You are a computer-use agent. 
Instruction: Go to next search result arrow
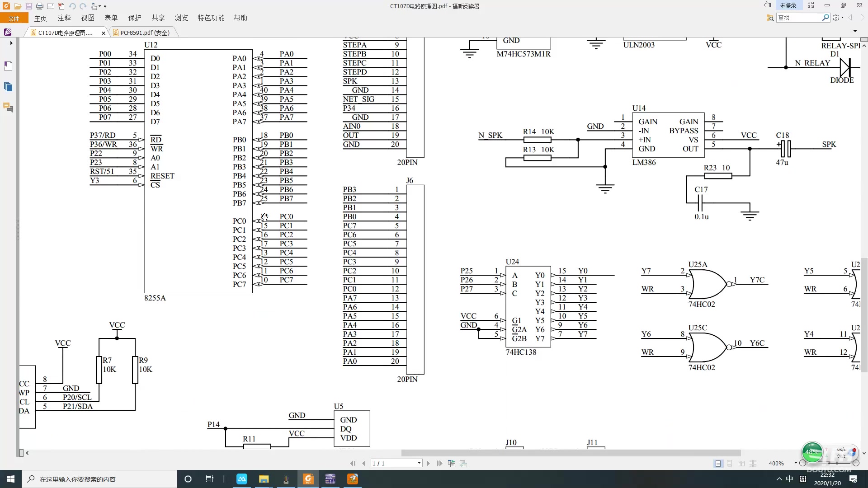point(862,18)
